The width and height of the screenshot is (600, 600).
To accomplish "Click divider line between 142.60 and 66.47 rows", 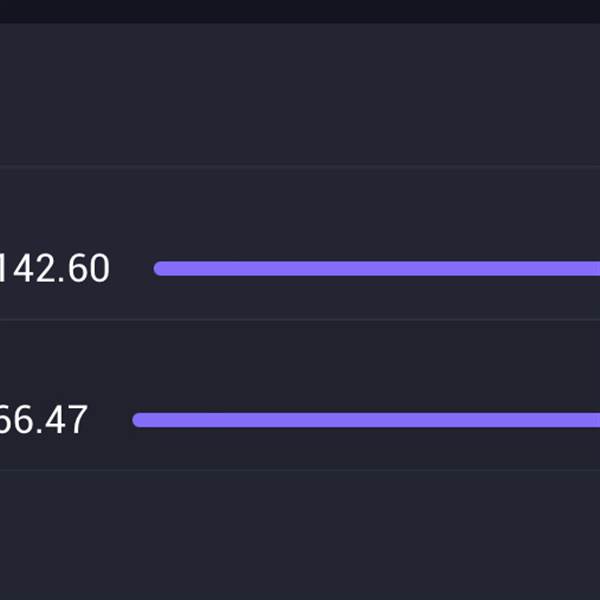I will coord(300,320).
